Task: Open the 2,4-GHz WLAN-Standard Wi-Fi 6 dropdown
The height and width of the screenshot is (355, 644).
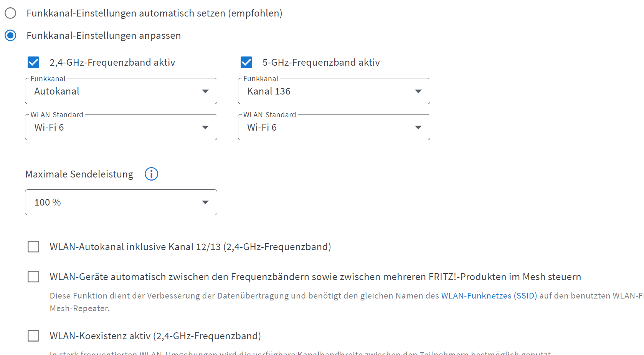Action: point(121,127)
